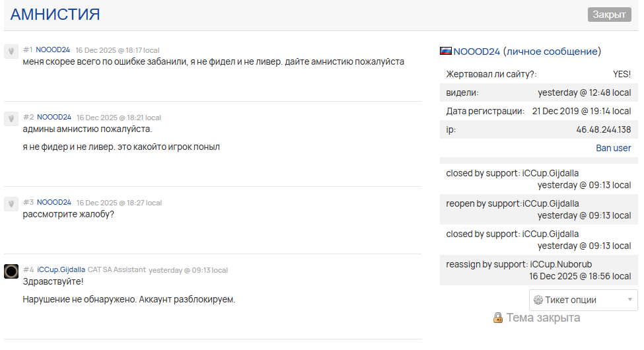
Task: Open iCCup.Gijdalla profile from post #4
Action: coord(61,269)
